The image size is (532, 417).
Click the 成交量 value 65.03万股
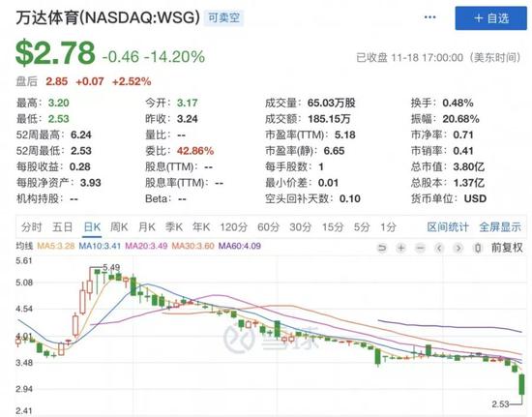pyautogui.click(x=332, y=103)
